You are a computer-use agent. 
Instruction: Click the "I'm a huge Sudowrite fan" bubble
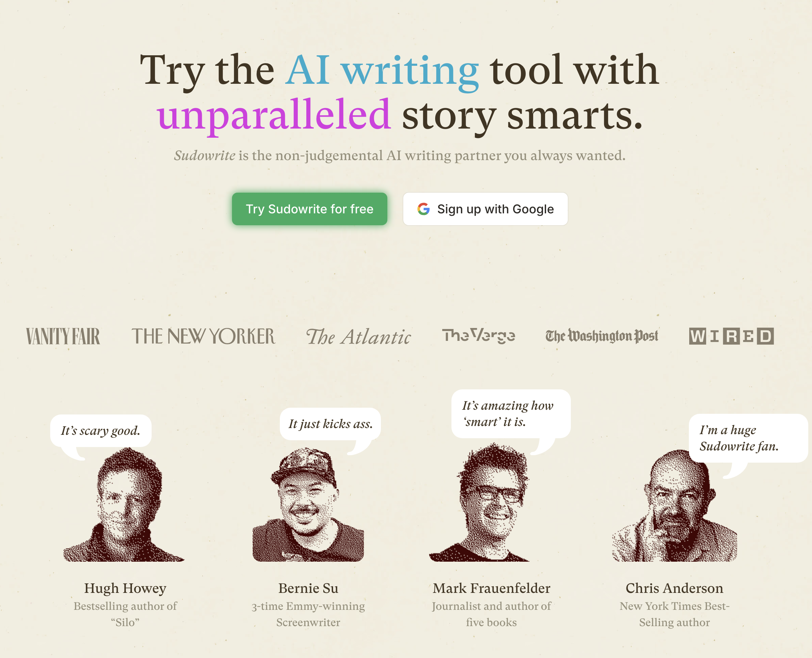point(747,438)
